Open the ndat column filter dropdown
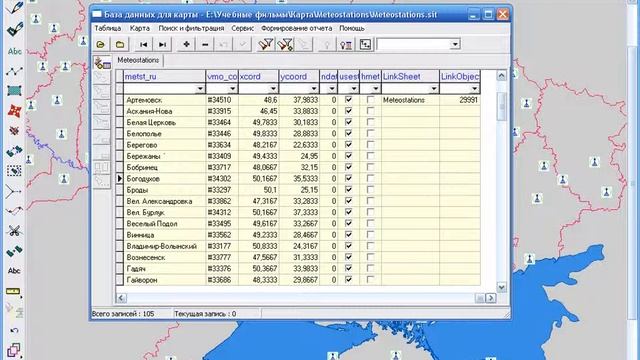 point(332,89)
